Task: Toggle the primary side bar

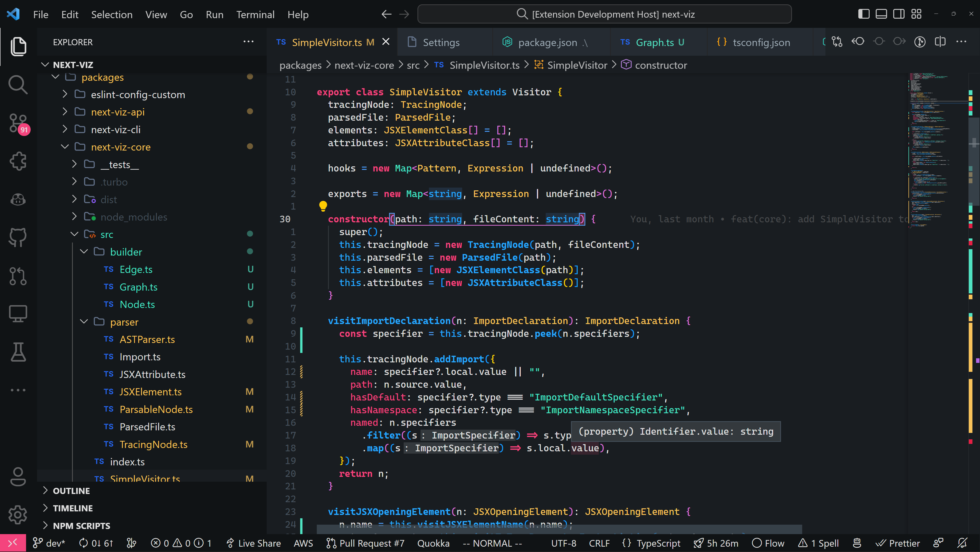Action: 864,15
